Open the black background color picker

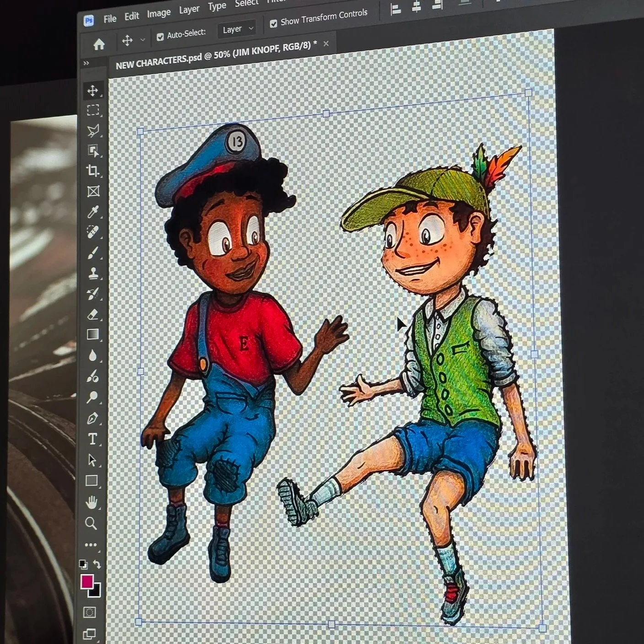[95, 591]
